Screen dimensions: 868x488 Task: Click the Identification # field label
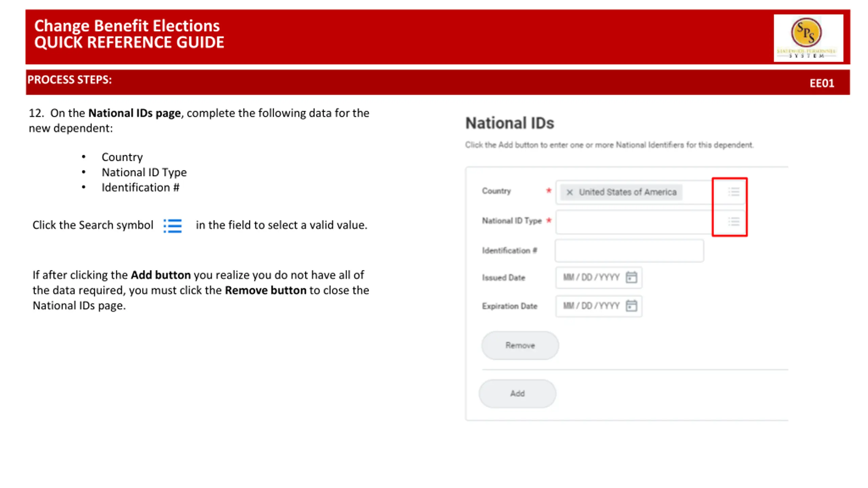click(x=509, y=250)
